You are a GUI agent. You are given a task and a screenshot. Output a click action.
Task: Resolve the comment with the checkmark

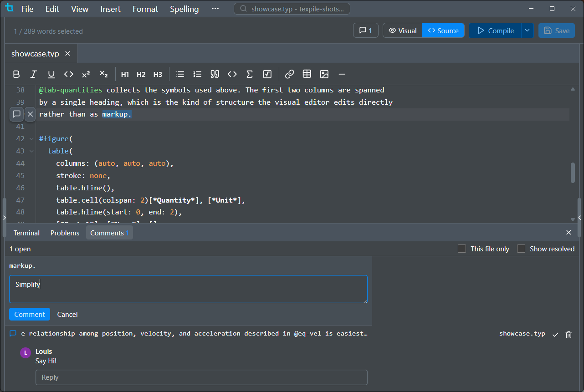coord(555,335)
